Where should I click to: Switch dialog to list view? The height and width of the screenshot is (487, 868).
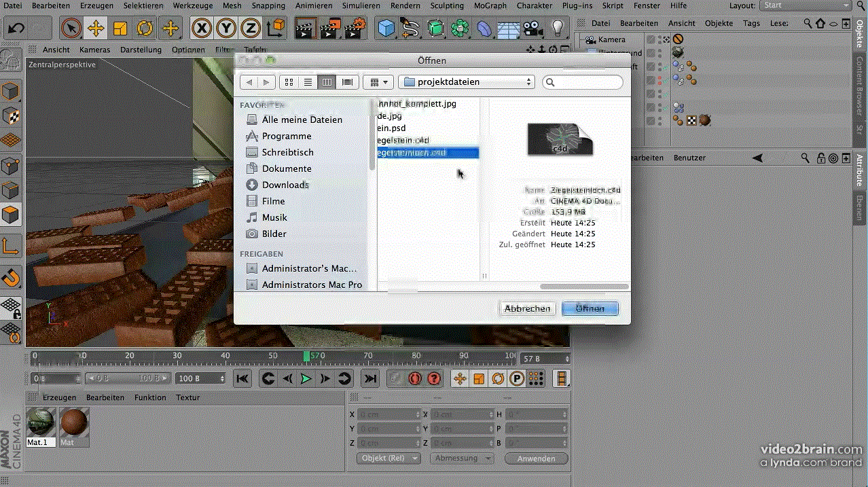click(x=308, y=82)
